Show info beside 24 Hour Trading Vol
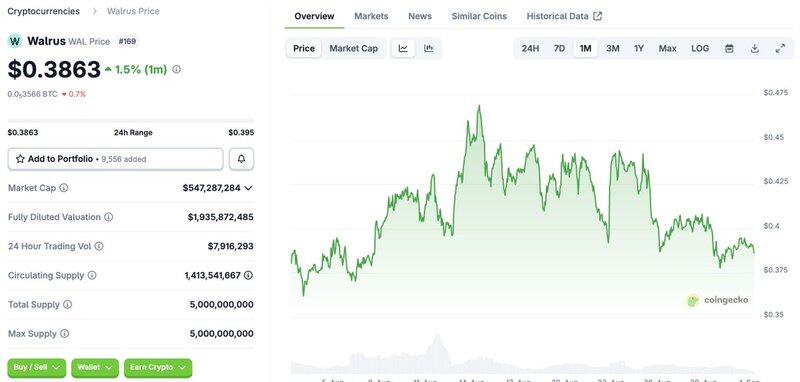The height and width of the screenshot is (382, 800). [x=99, y=246]
